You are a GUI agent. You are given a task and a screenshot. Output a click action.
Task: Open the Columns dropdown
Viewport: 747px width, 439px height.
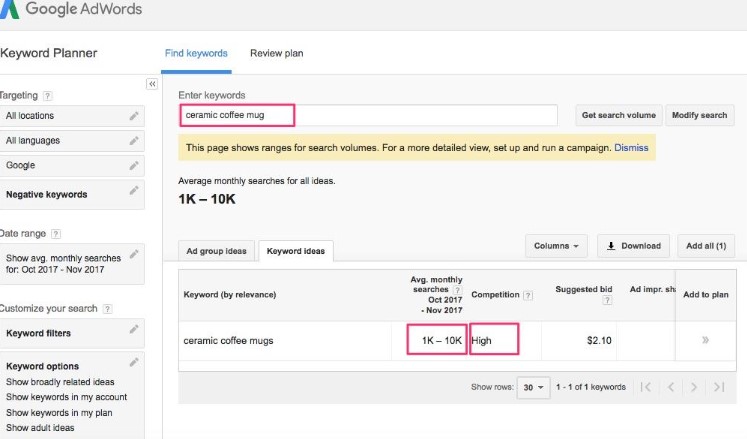[x=558, y=246]
